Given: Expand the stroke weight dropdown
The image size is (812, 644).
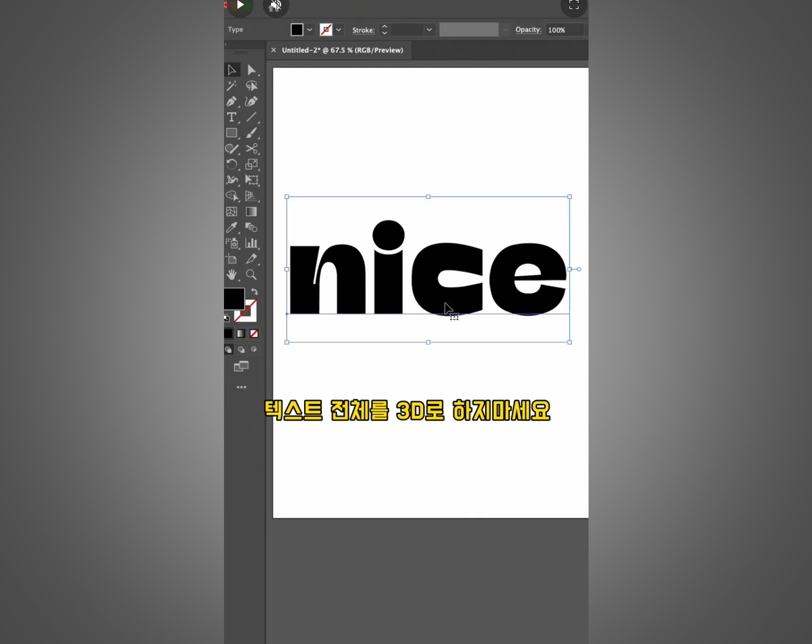Looking at the screenshot, I should [x=429, y=30].
